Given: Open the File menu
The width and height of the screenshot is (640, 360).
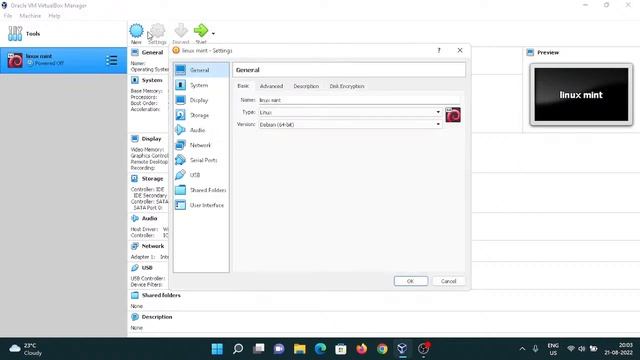Looking at the screenshot, I should click(x=8, y=16).
